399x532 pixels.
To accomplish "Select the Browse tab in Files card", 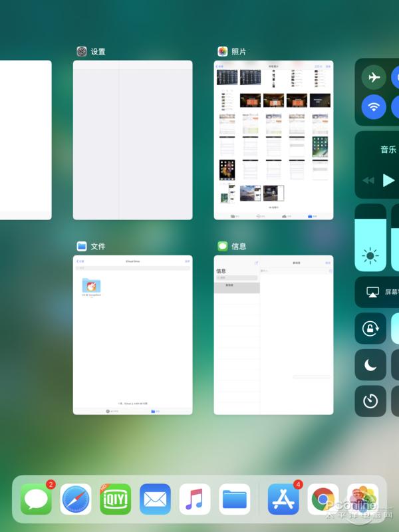I will (x=155, y=411).
